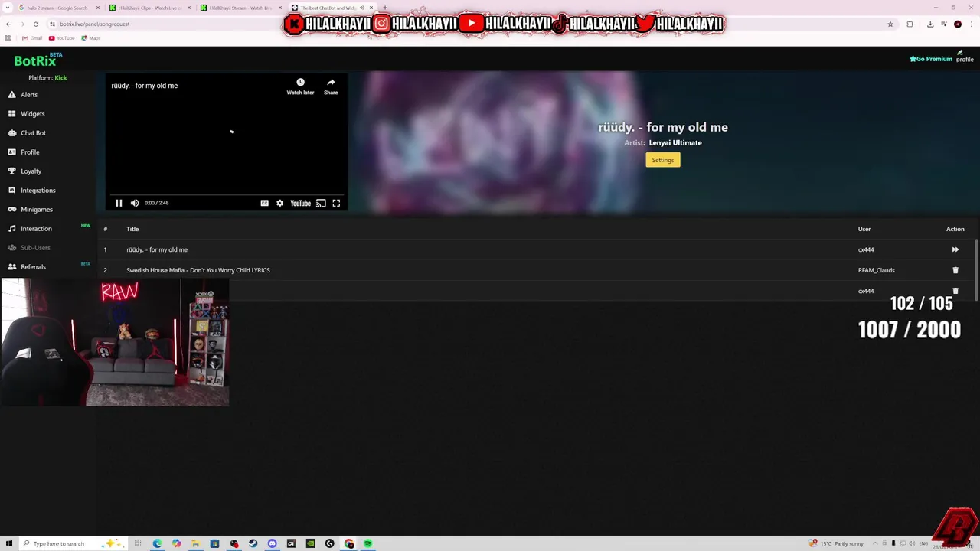Enter fullscreen on the video player
The width and height of the screenshot is (980, 551).
tap(336, 203)
